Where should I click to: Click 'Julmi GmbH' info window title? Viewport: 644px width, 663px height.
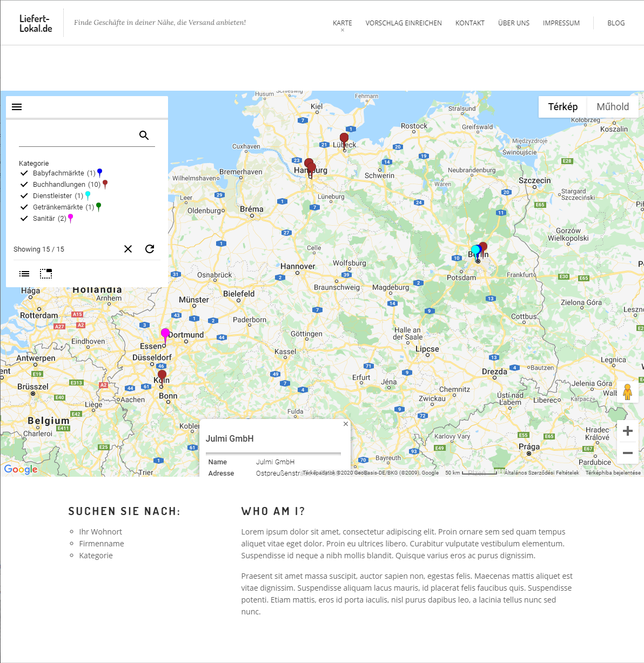point(230,438)
